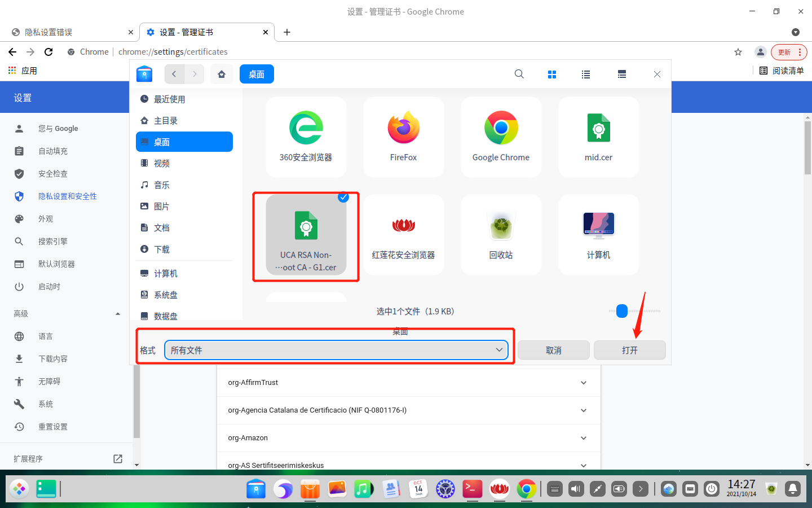The height and width of the screenshot is (508, 812).
Task: Select the 360安全浏览器 shortcut
Action: click(306, 137)
